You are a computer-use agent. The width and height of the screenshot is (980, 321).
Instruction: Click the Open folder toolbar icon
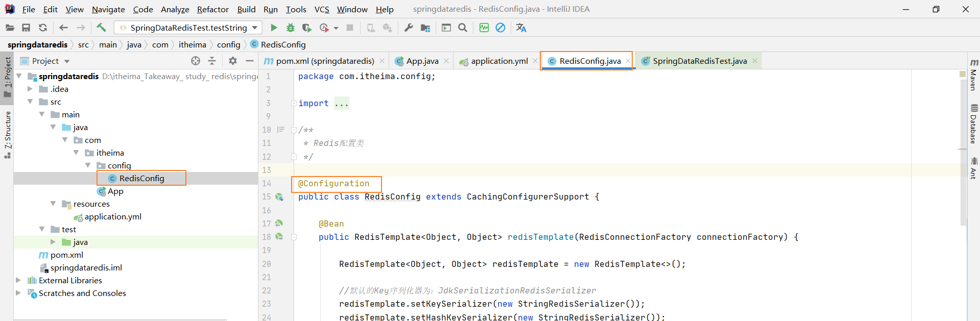(10, 28)
